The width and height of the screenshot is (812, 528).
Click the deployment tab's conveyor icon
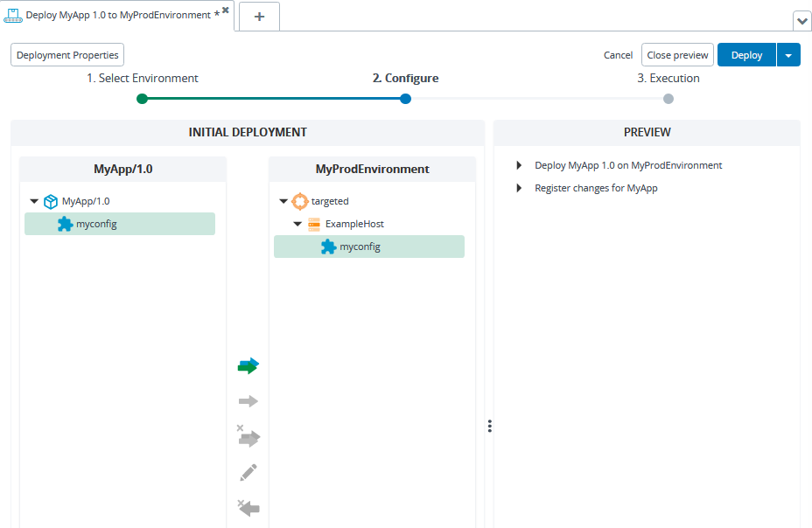point(13,16)
